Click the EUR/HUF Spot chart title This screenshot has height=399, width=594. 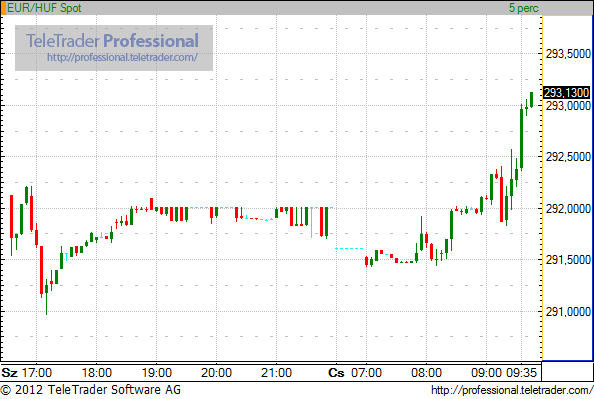(x=44, y=8)
